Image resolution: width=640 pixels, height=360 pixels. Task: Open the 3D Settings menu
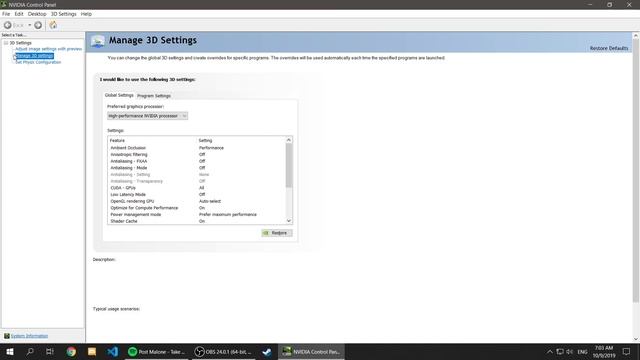63,14
